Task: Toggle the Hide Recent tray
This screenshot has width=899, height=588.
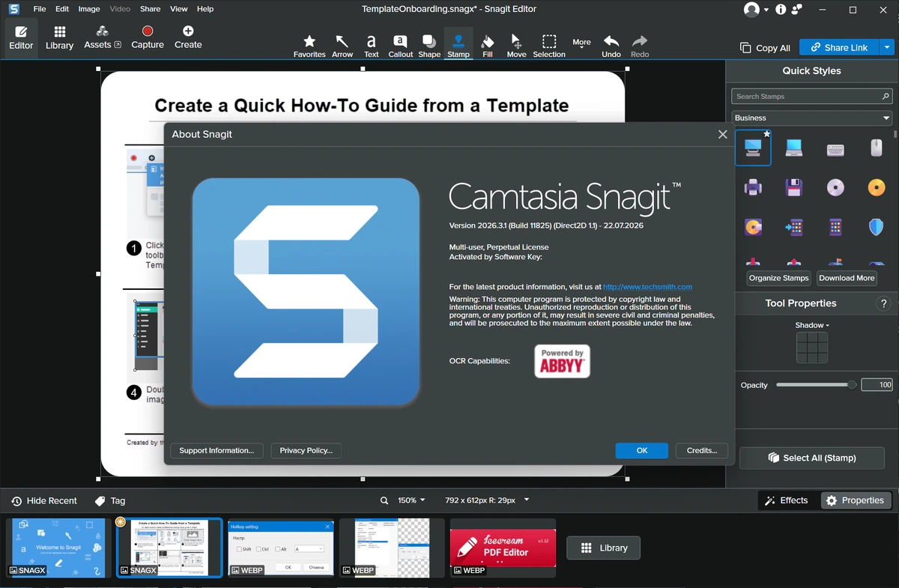Action: [x=43, y=500]
